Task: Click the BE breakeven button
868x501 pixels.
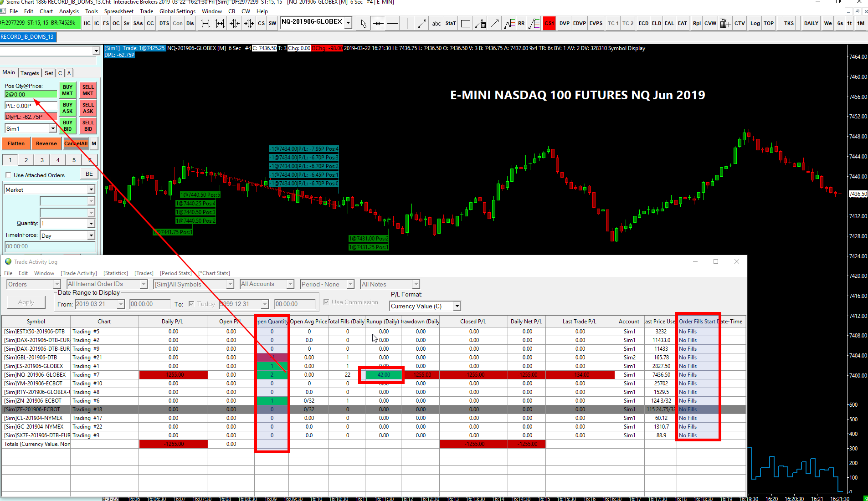Action: point(89,174)
